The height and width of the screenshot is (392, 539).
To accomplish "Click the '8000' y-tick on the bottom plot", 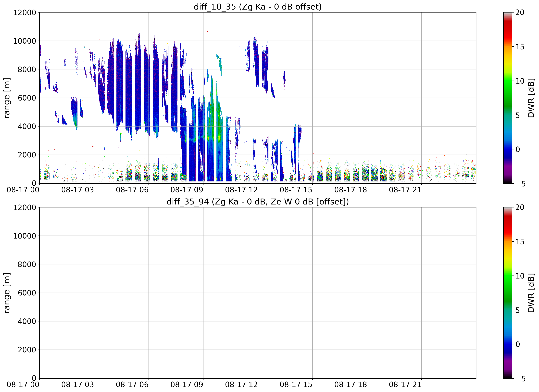I will [x=27, y=264].
